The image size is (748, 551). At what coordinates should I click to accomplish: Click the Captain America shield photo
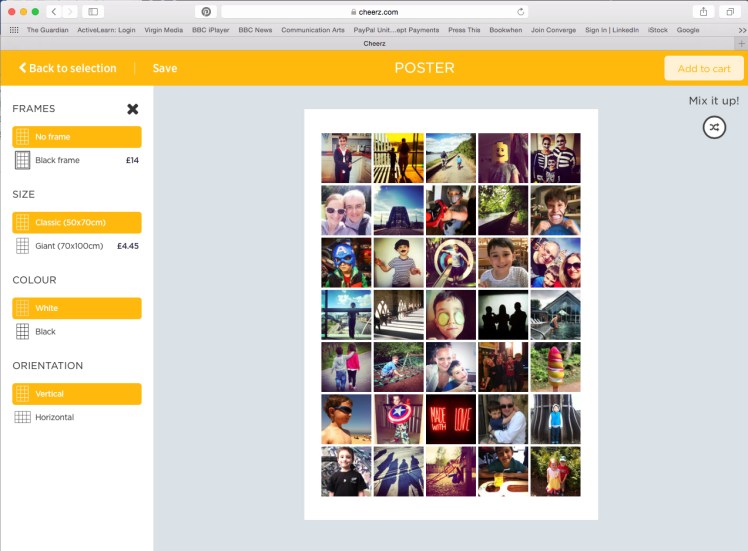(x=399, y=419)
